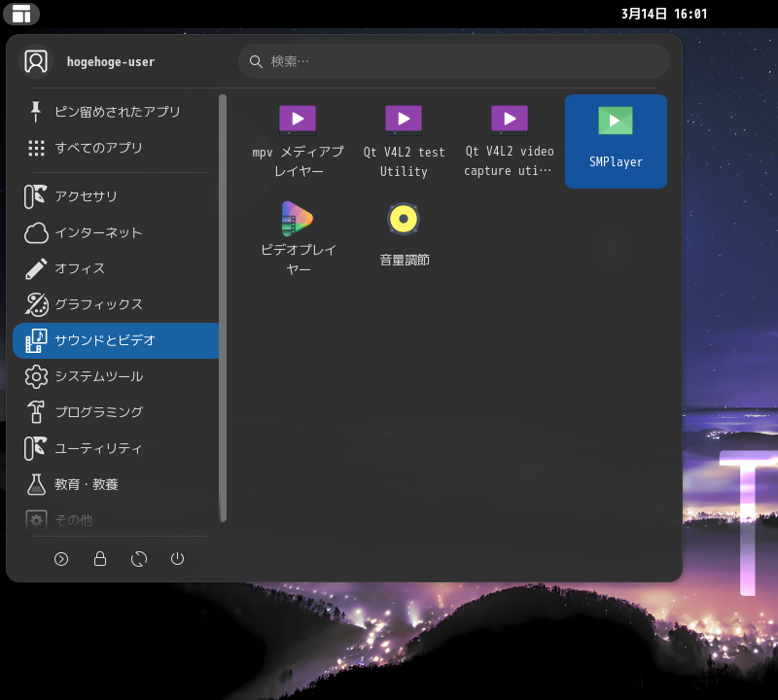
Task: Select the システムツール category
Action: coord(115,376)
